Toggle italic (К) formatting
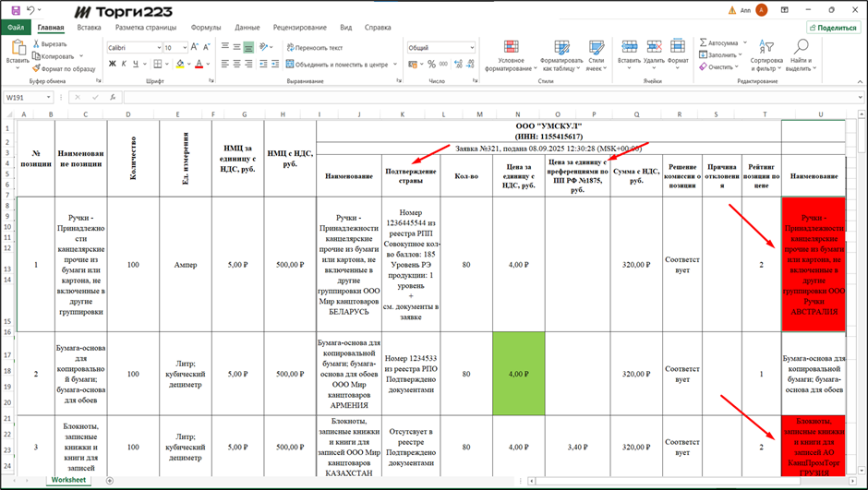 click(x=124, y=64)
